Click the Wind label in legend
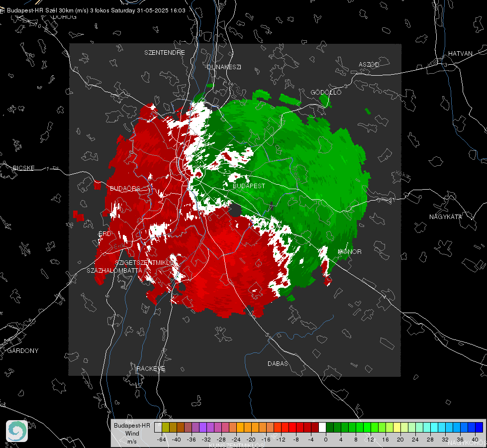The width and height of the screenshot is (487, 448). 132,433
